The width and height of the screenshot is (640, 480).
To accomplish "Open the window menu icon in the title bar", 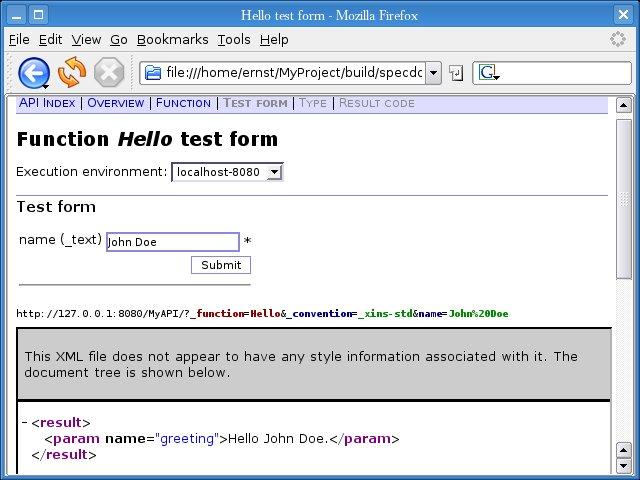I will 12,14.
